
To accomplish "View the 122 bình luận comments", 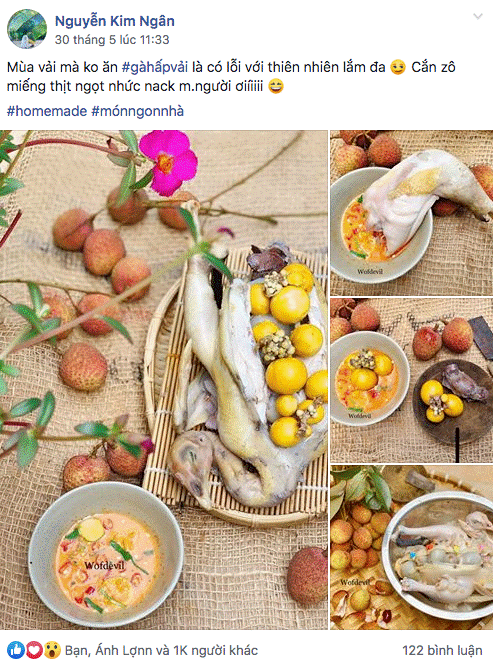I will (442, 650).
